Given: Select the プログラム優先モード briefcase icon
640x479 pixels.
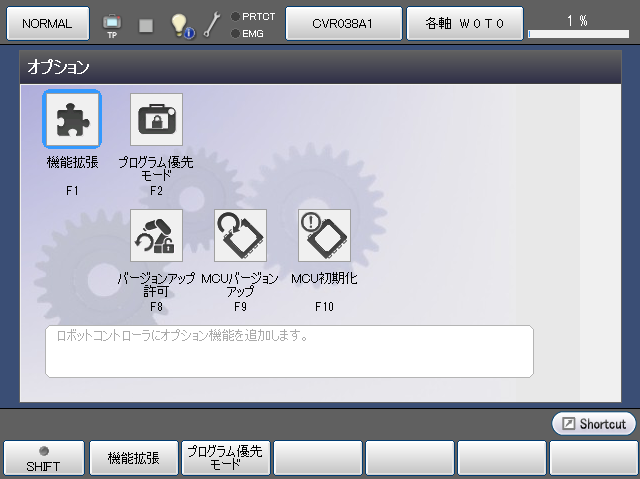Looking at the screenshot, I should pos(156,120).
